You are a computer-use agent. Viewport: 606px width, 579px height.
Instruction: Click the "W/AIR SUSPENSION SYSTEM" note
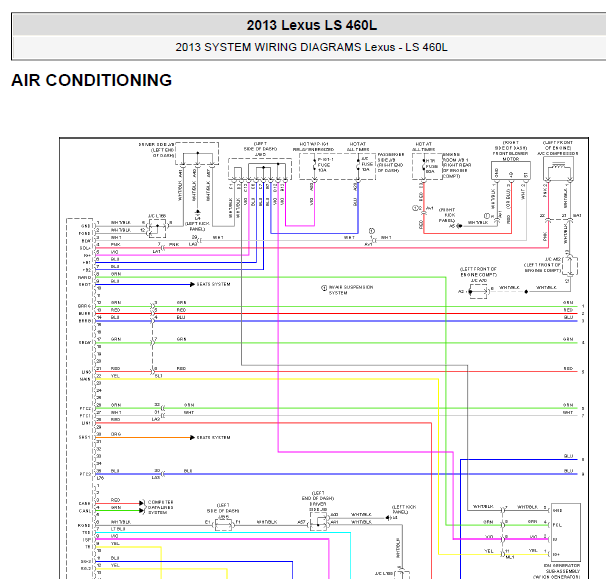point(351,290)
